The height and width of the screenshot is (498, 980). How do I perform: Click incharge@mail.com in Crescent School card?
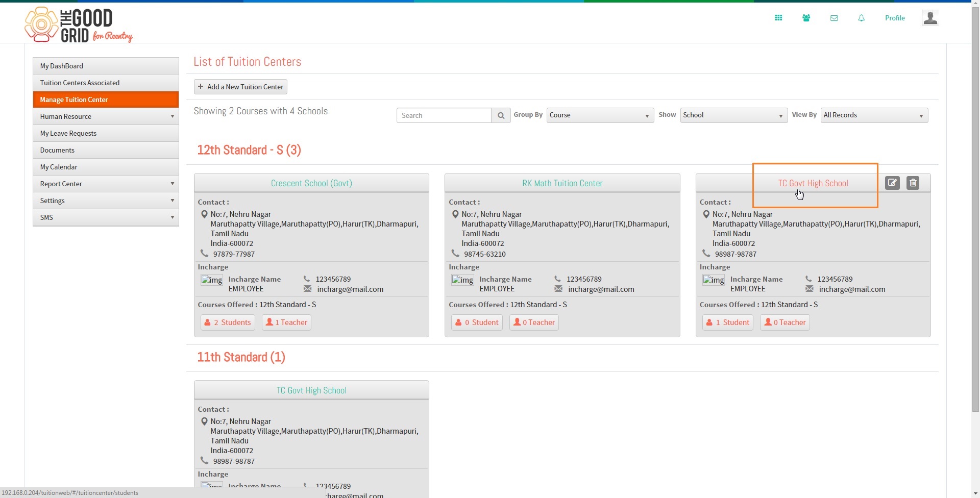pos(350,289)
